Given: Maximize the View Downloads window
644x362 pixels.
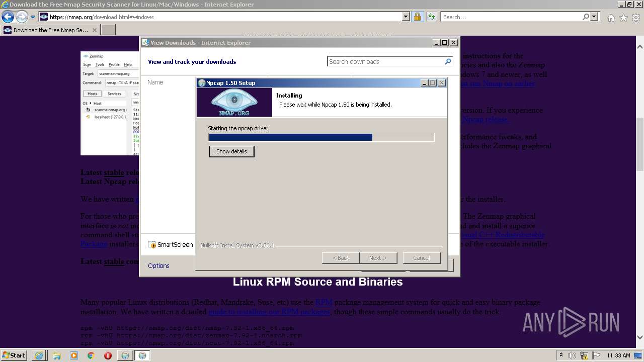Looking at the screenshot, I should [445, 43].
